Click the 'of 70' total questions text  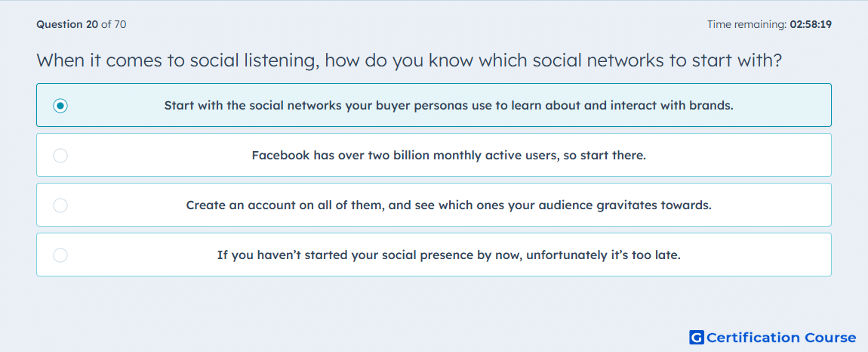point(113,24)
